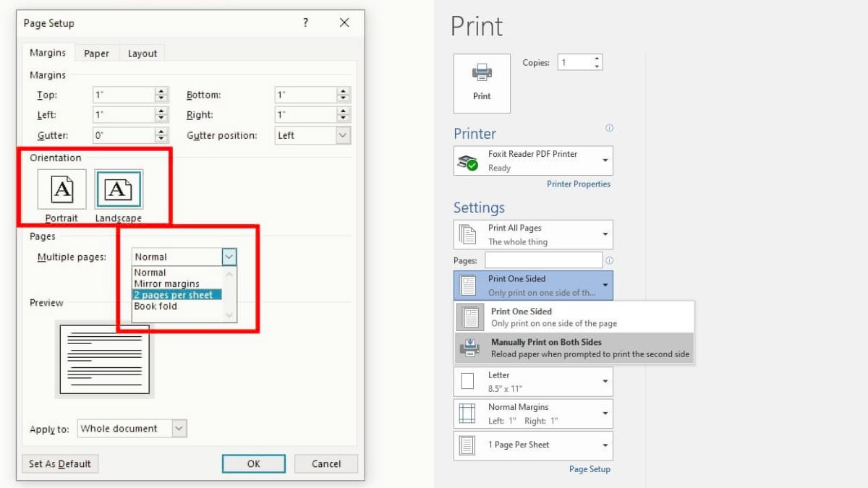
Task: Click the Gutter value field
Action: pos(124,135)
